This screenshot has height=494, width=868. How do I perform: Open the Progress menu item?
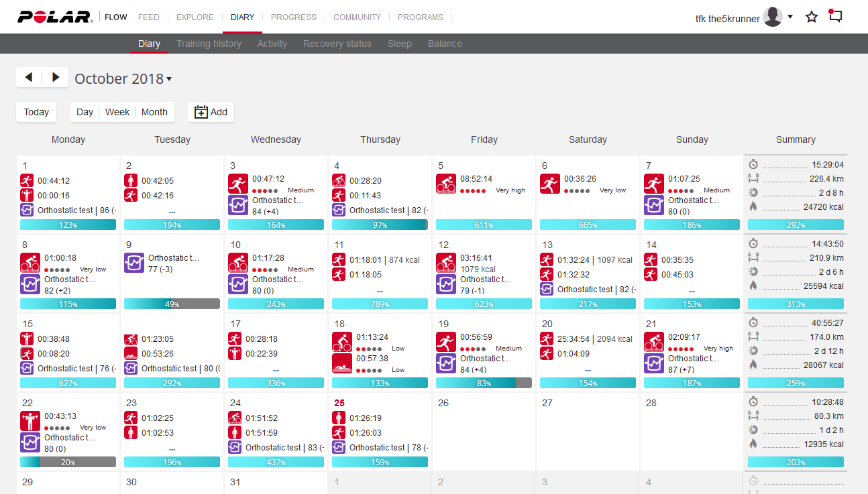293,17
